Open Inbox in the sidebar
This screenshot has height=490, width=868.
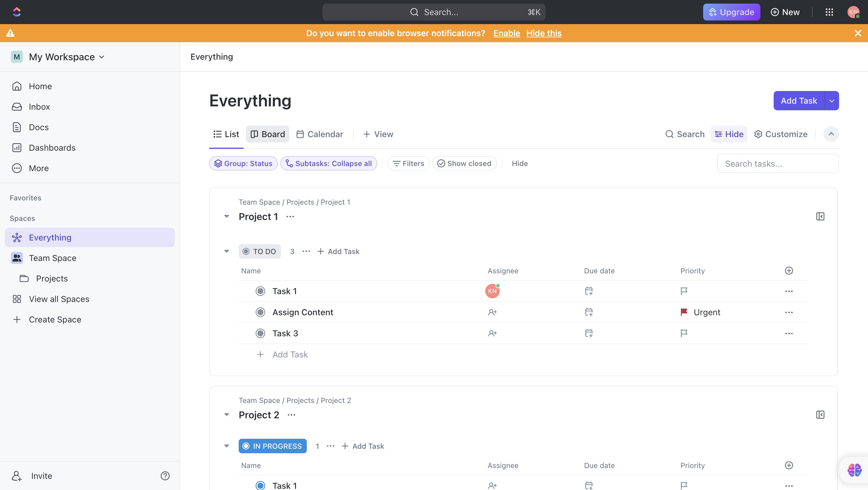pos(39,107)
